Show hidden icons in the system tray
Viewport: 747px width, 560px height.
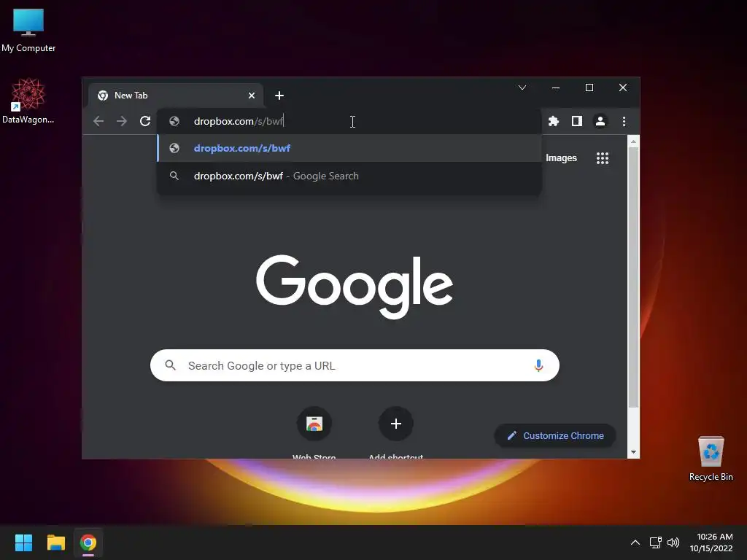635,542
